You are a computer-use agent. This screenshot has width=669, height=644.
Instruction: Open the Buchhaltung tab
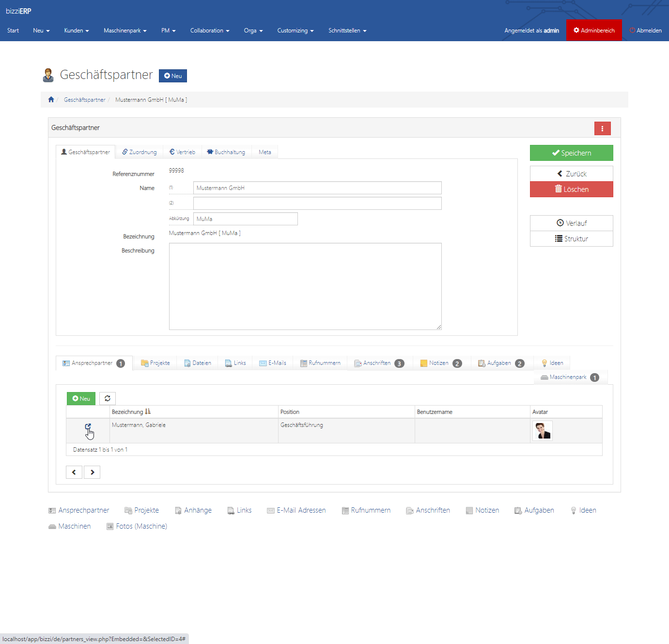pyautogui.click(x=226, y=152)
